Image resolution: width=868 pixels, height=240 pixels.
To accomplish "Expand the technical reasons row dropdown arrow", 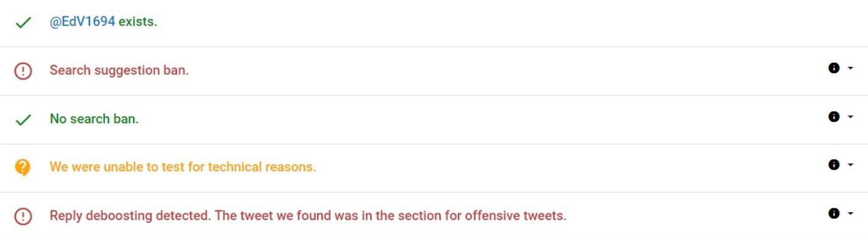I will pyautogui.click(x=850, y=165).
